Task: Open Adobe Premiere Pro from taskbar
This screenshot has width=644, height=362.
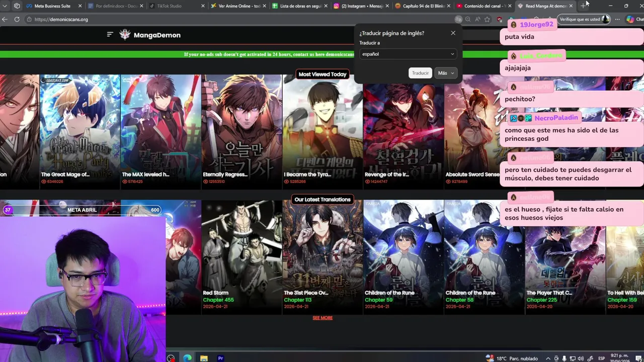Action: coord(220,358)
